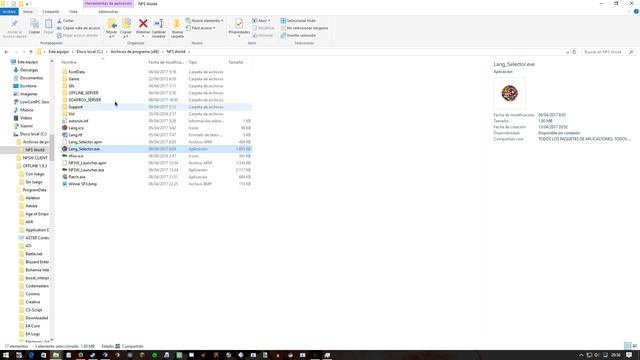The height and width of the screenshot is (360, 640).
Task: Click Copiar ruta de acceso
Action: 78,28
